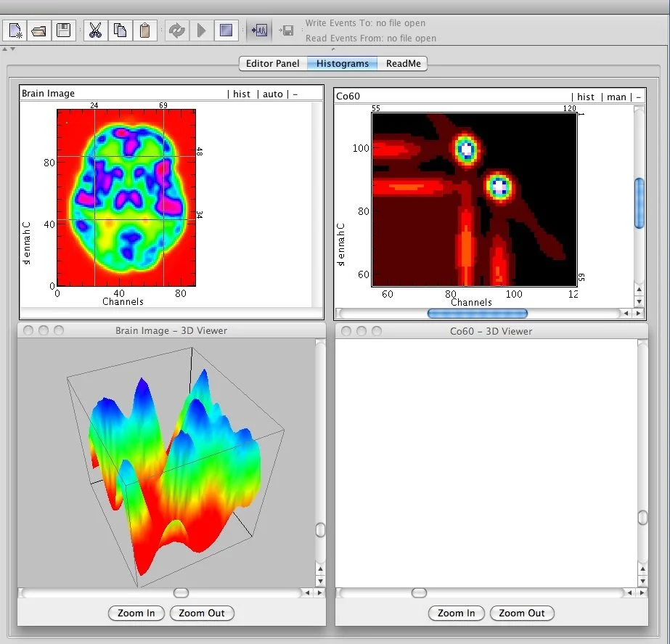Click right arrow in Co60 3D Viewer bottom scrollbar
Image resolution: width=670 pixels, height=644 pixels.
[642, 592]
